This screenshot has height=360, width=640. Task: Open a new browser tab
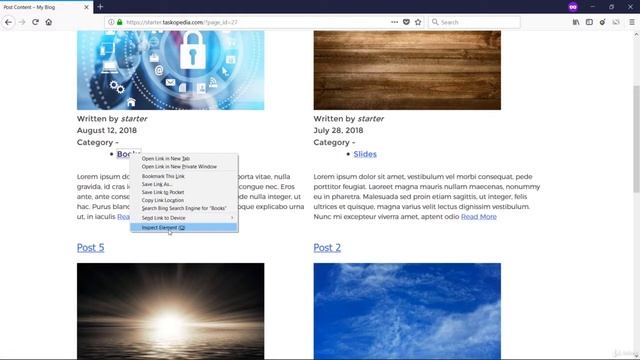point(100,7)
